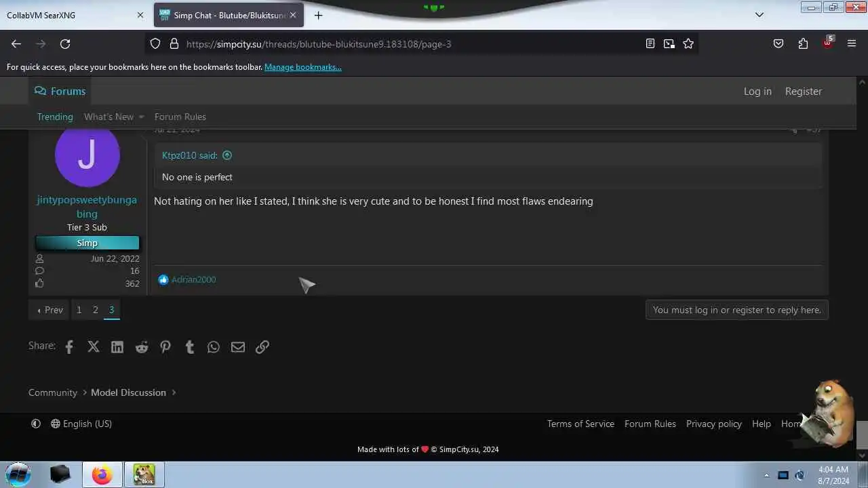Go to page 1 of thread
Screen dimensions: 868x488
(79, 310)
